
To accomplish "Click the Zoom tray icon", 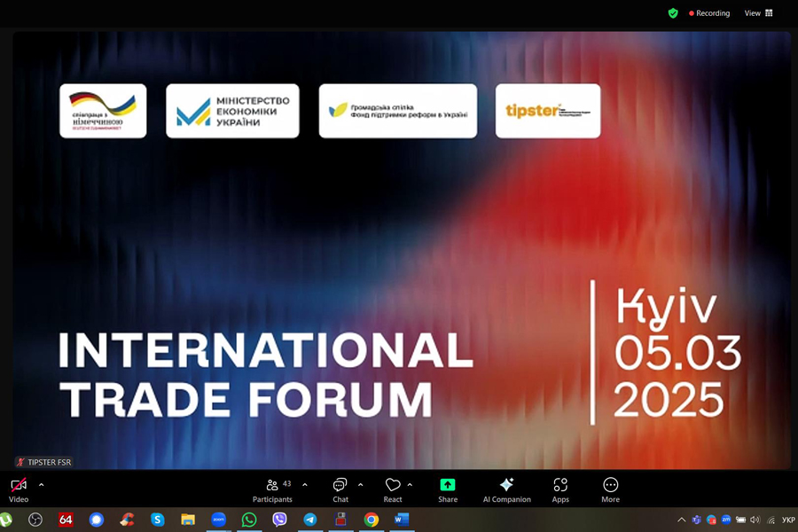I will 725,520.
